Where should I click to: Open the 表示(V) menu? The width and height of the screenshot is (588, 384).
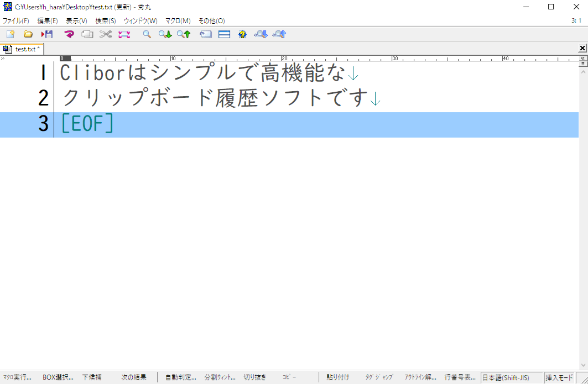tap(76, 21)
